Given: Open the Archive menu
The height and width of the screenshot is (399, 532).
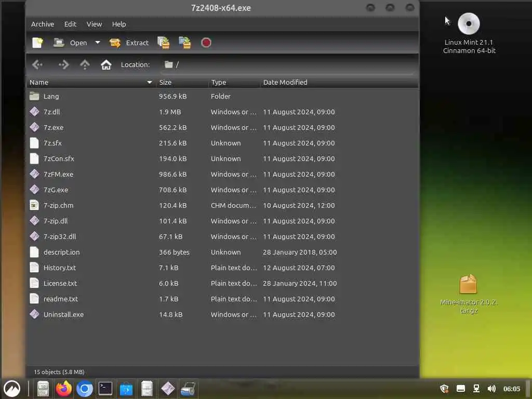Looking at the screenshot, I should pyautogui.click(x=43, y=24).
